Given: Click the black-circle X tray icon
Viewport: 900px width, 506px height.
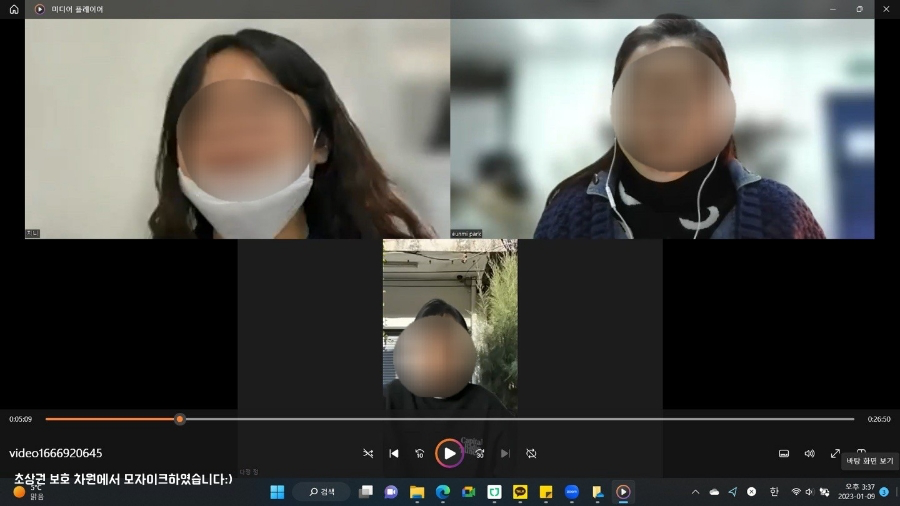Looking at the screenshot, I should (x=751, y=492).
